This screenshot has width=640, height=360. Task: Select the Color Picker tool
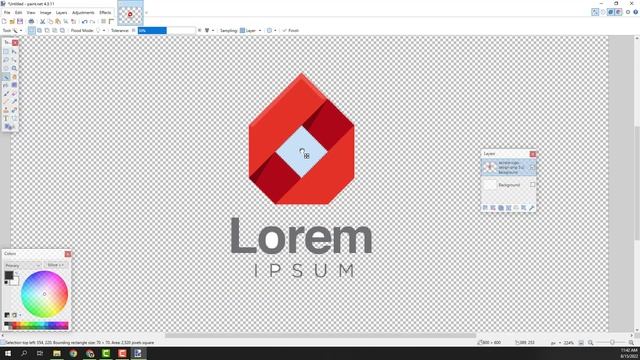(14, 102)
